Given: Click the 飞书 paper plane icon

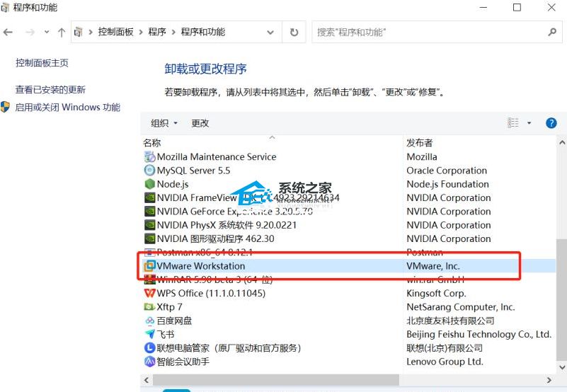Looking at the screenshot, I should [x=149, y=334].
